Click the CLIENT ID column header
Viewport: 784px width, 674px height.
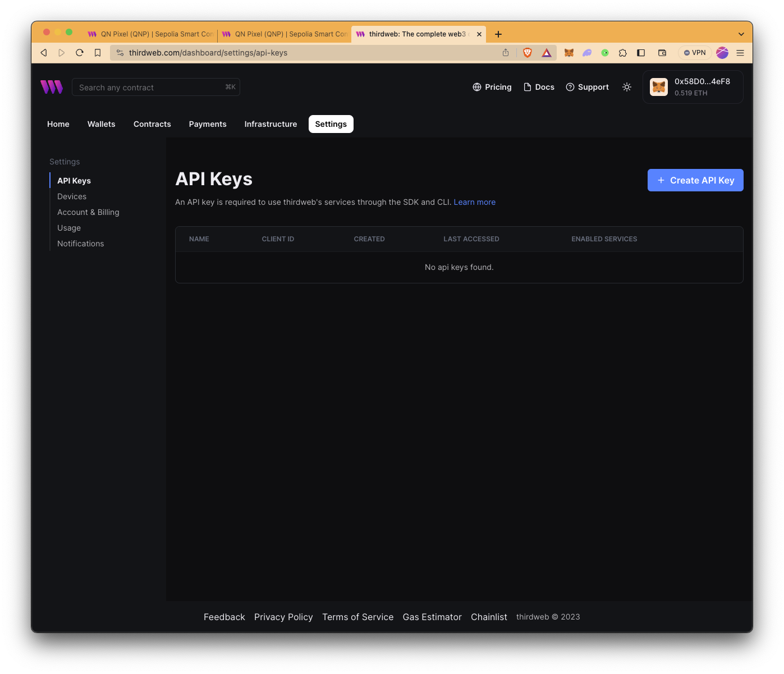coord(278,239)
